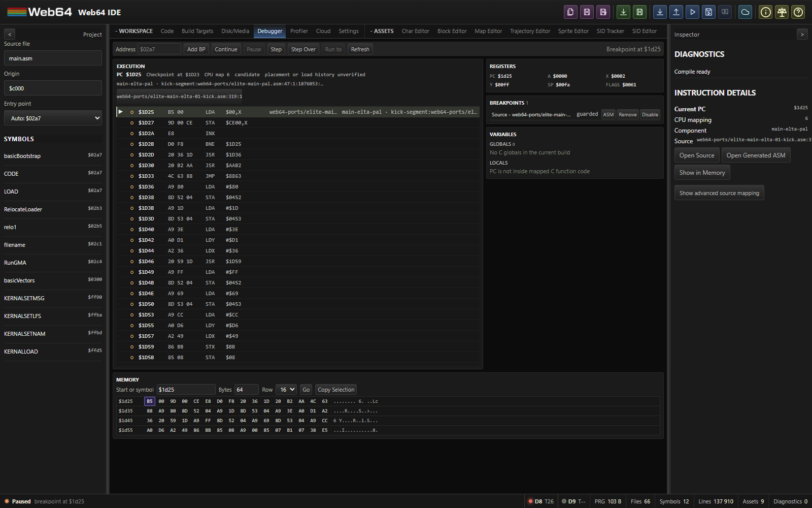The width and height of the screenshot is (812, 508).
Task: Toggle breakpoint marker on row $1D46
Action: click(132, 262)
